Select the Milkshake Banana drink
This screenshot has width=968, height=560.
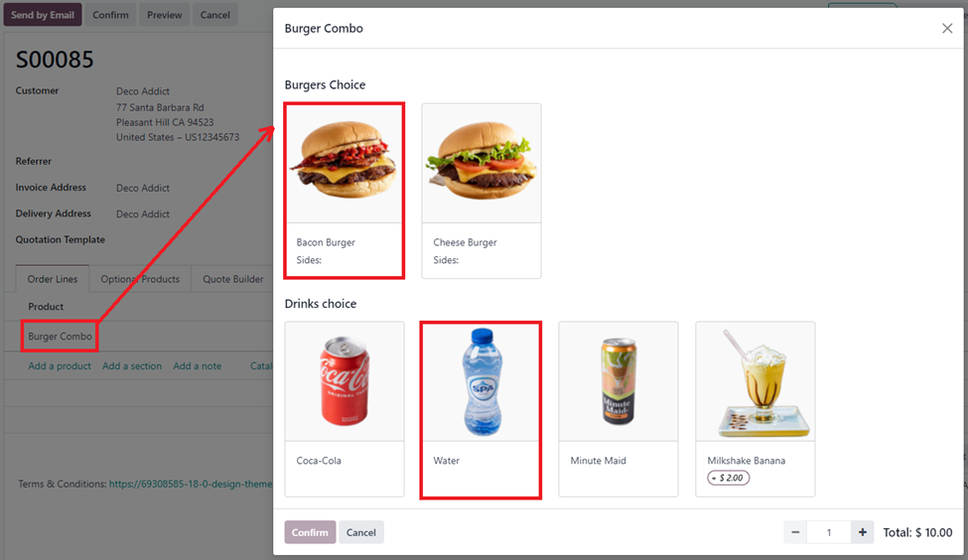(x=755, y=409)
